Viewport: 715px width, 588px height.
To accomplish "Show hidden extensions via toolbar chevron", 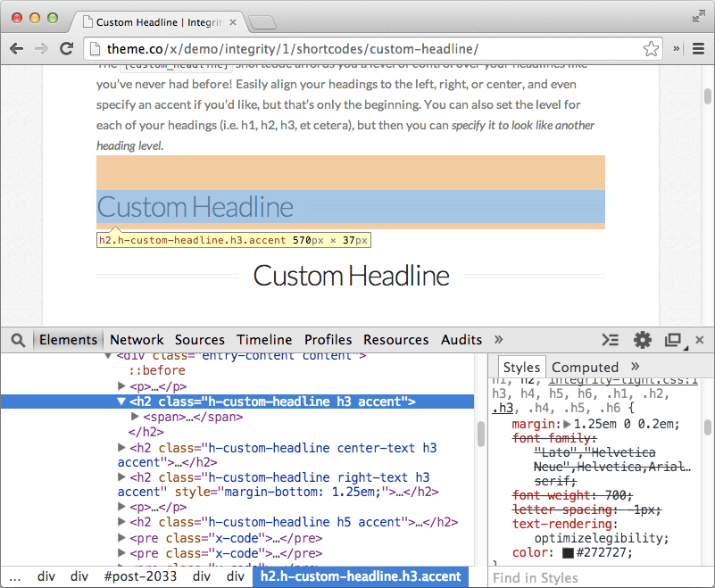I will pyautogui.click(x=677, y=48).
